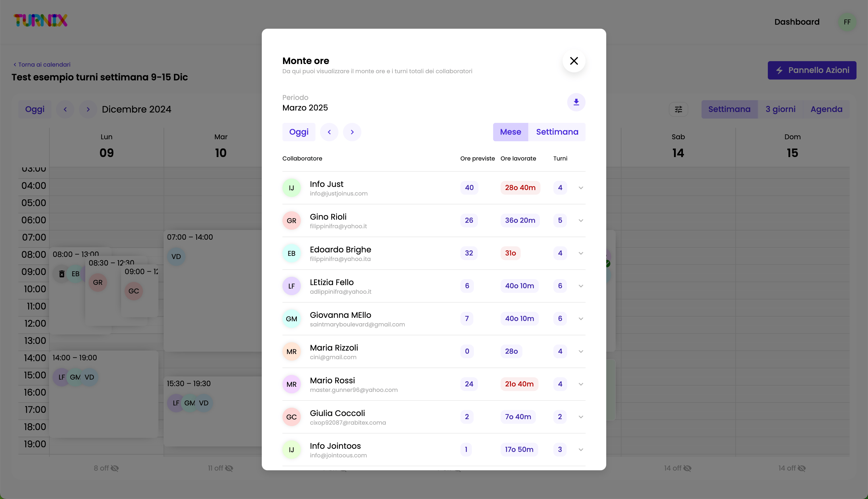The width and height of the screenshot is (868, 499).
Task: Follow the Torna ai calendari link
Action: pyautogui.click(x=42, y=64)
